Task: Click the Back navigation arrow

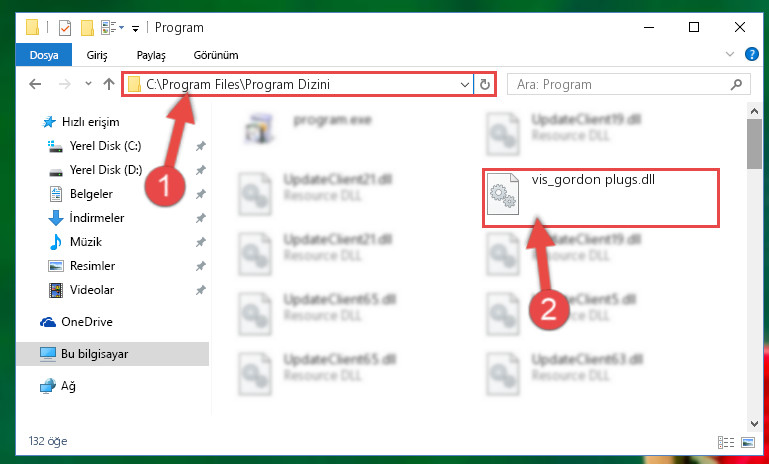Action: click(x=35, y=84)
